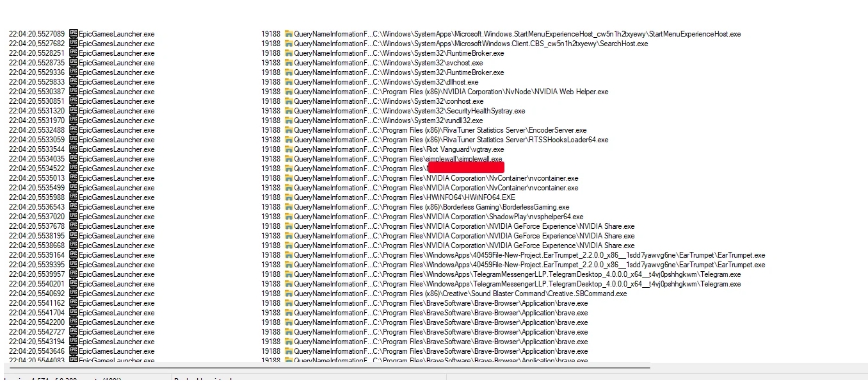Select the ShadowPlay nvsphelper64.exe path
The width and height of the screenshot is (868, 382).
[x=478, y=217]
